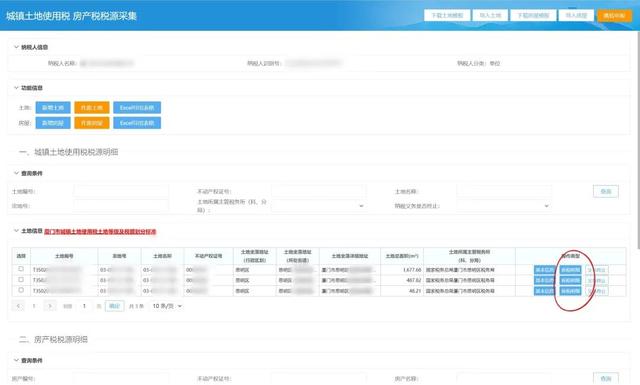Click the white outlined button in the 1,677.66 row
The image size is (640, 385).
coord(597,270)
